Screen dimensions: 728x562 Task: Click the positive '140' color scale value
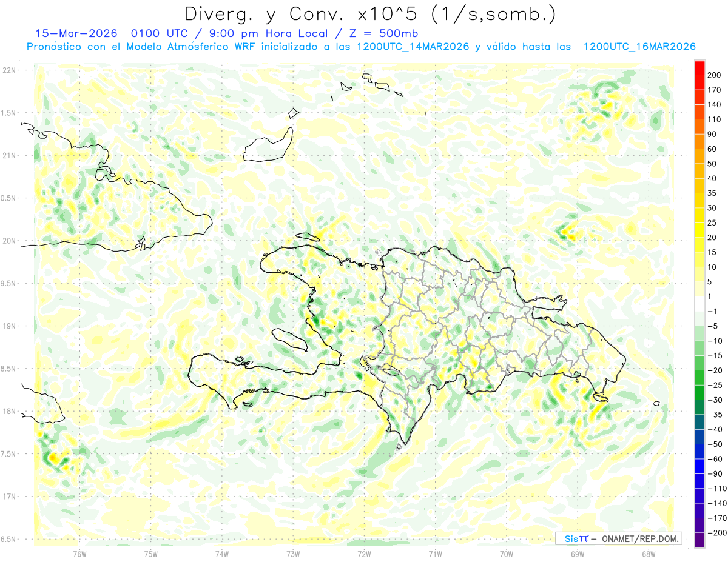[x=714, y=105]
